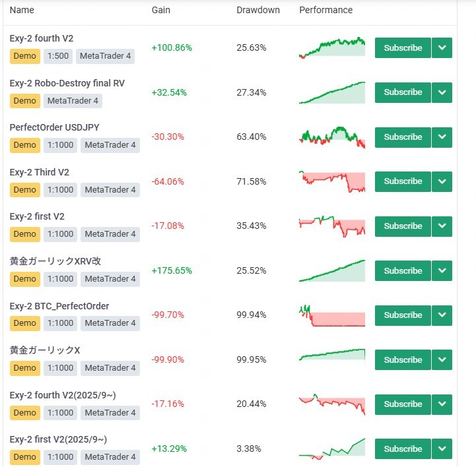The image size is (476, 467).
Task: Click Demo badge under Exy-2 Third V2
Action: [25, 190]
